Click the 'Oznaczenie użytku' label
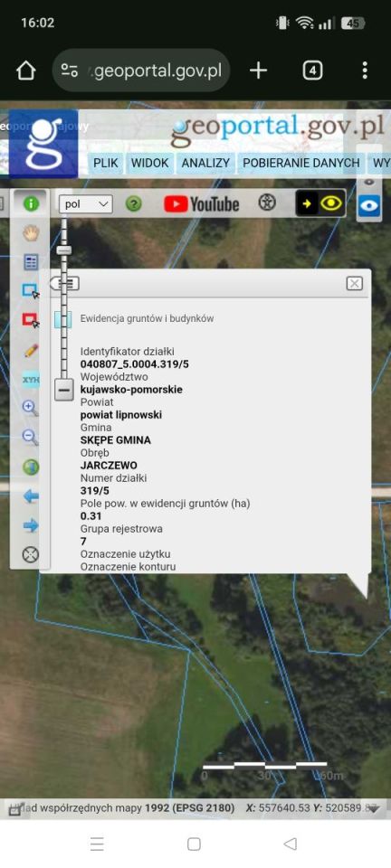The image size is (391, 868). pos(125,554)
